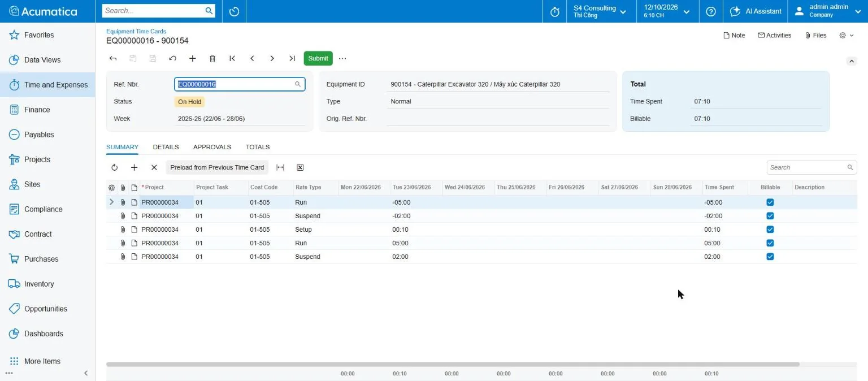Screen dimensions: 868x381
Task: Open the business date 12/10/2026 dropdown
Action: [x=667, y=11]
